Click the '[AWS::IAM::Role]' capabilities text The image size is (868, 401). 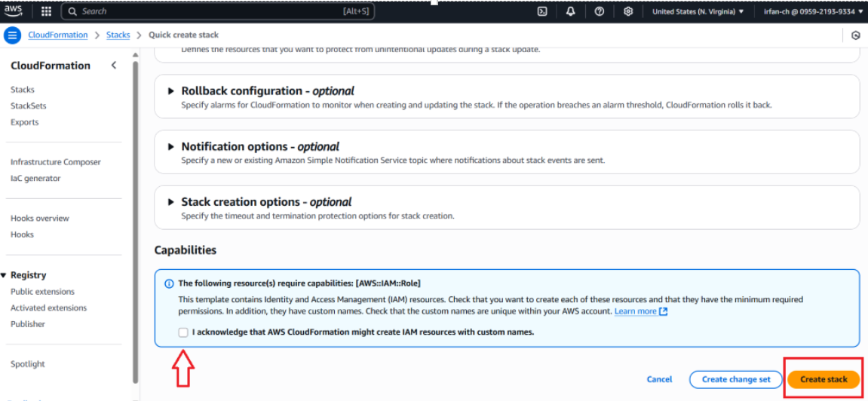pos(388,283)
